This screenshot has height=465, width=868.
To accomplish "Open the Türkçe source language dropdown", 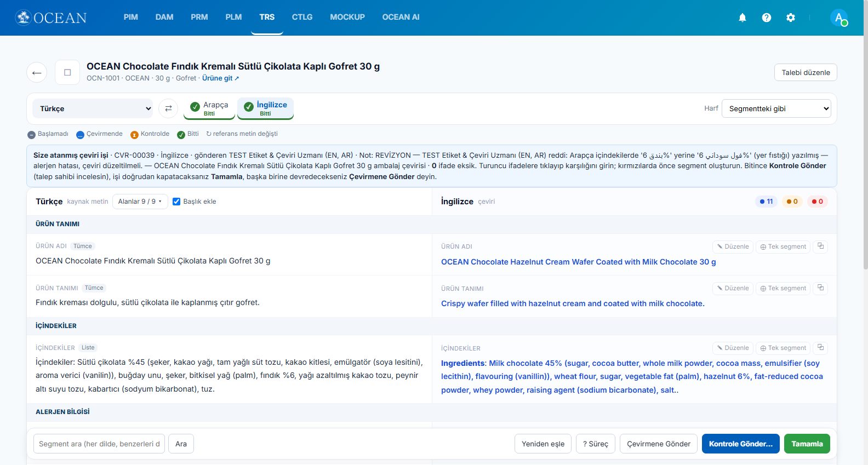I will pos(93,108).
